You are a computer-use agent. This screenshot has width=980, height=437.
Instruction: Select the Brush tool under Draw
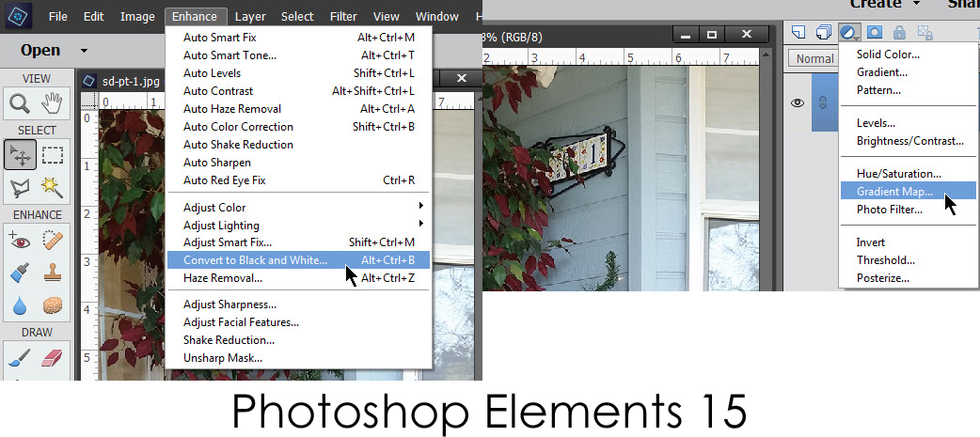20,358
